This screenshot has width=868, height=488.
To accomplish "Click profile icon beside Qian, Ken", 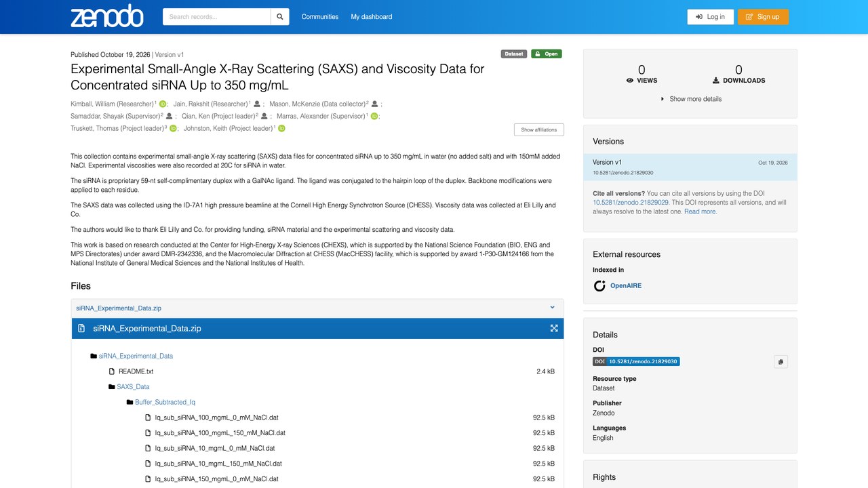I will click(x=264, y=117).
